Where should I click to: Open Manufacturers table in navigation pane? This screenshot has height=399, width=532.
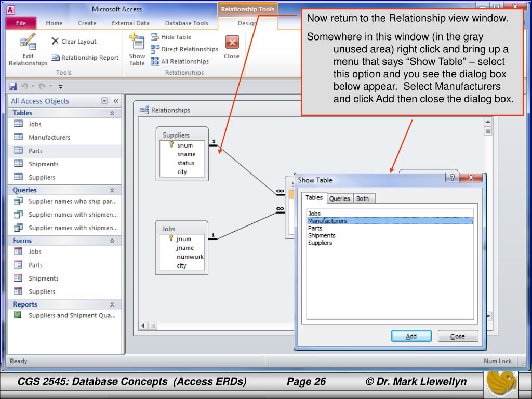pyautogui.click(x=64, y=137)
